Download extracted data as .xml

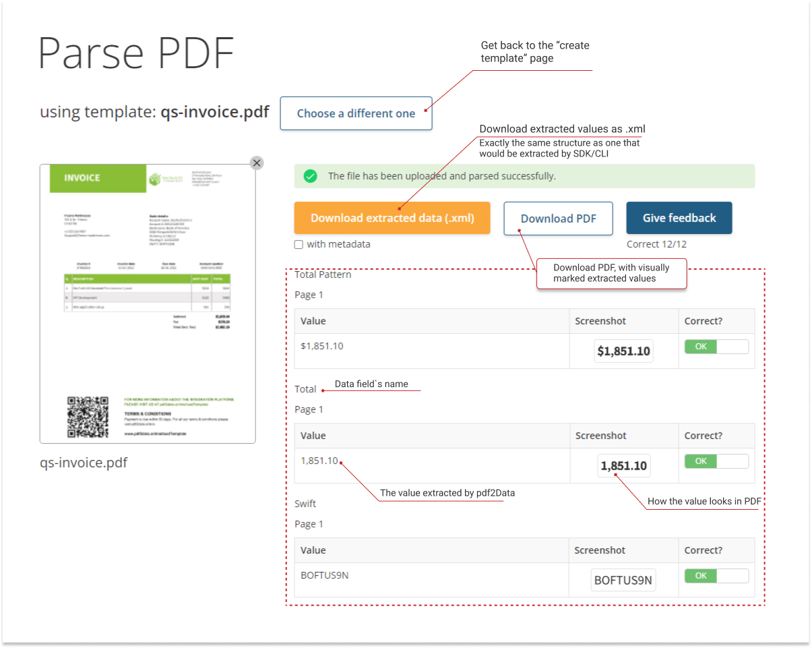pos(392,218)
